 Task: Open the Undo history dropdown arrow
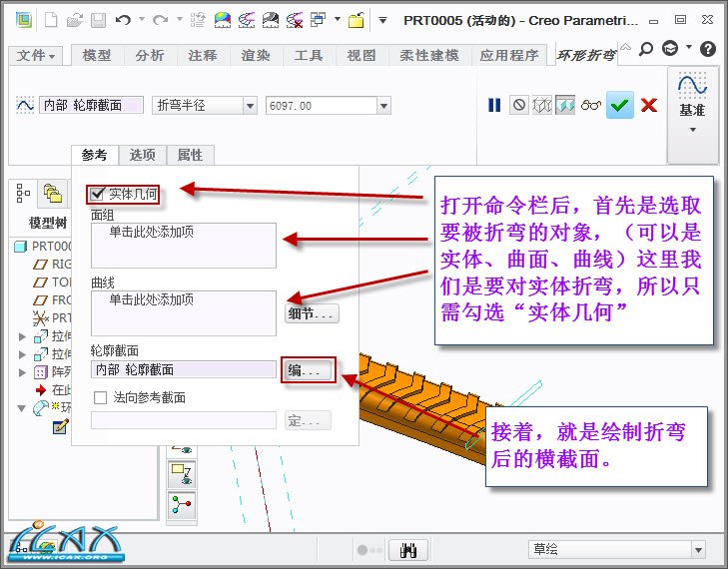[x=142, y=20]
